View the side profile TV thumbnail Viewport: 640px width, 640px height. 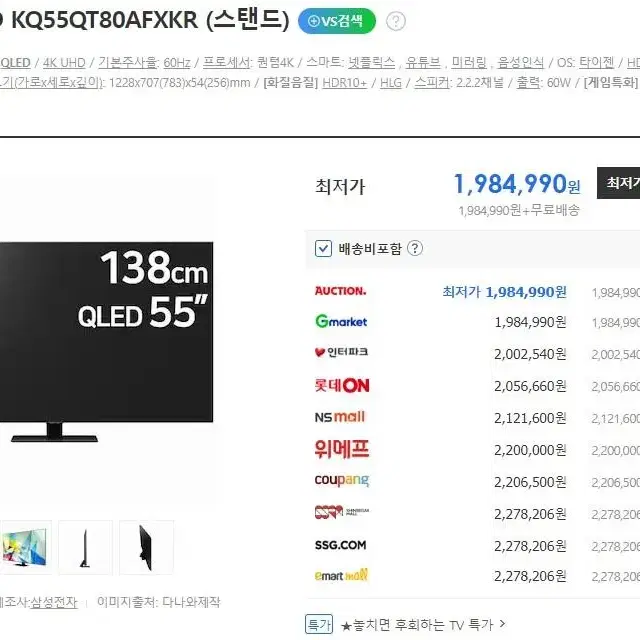tap(85, 547)
